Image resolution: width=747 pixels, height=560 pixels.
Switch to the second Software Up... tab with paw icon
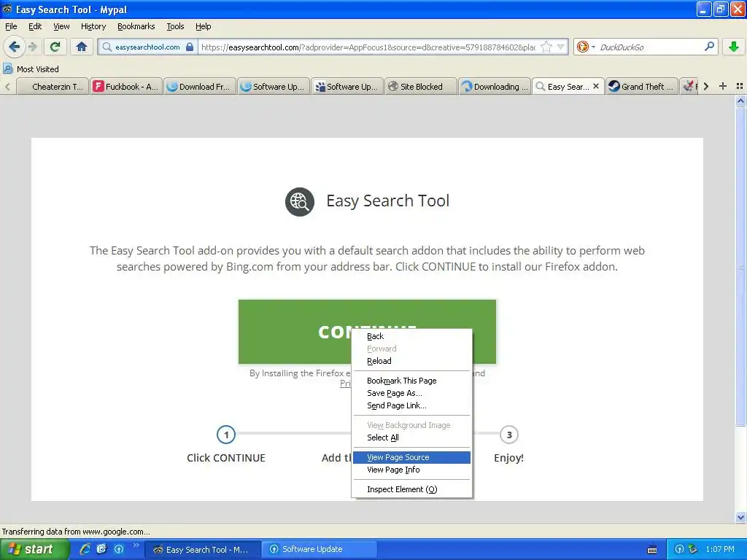click(347, 87)
